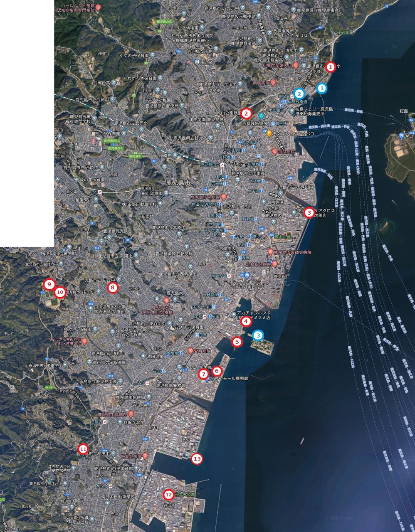Click blue marker number 3 at マリンポート
The height and width of the screenshot is (532, 415).
258,335
